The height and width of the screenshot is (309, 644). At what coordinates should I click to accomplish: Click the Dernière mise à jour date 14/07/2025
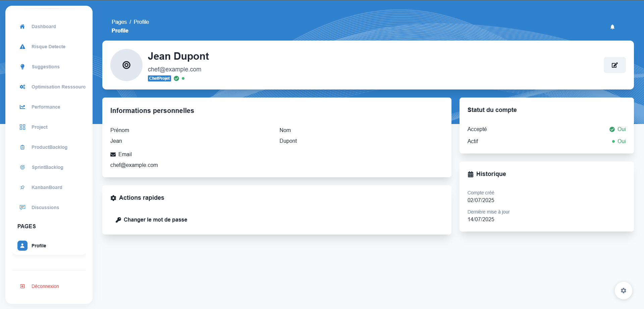click(x=481, y=220)
